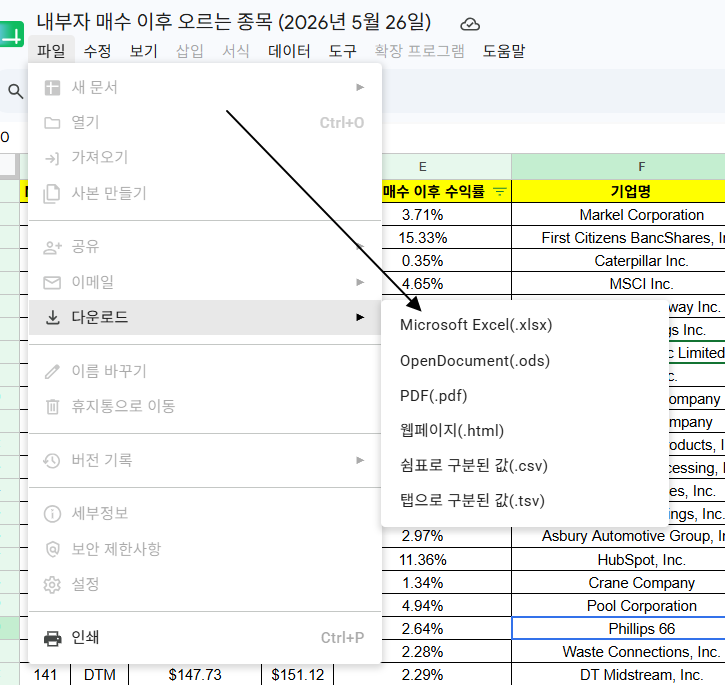
Task: Choose 인쇄 in the File menu
Action: pyautogui.click(x=205, y=638)
